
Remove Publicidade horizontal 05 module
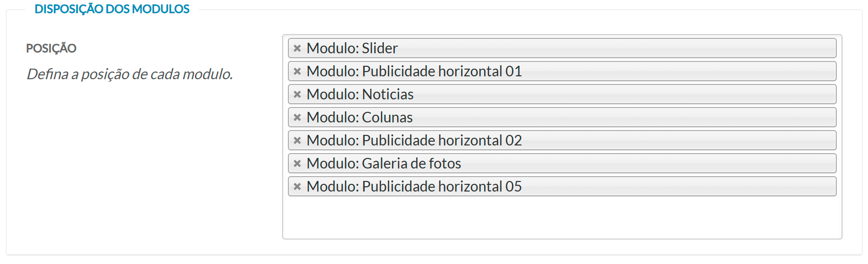(297, 186)
